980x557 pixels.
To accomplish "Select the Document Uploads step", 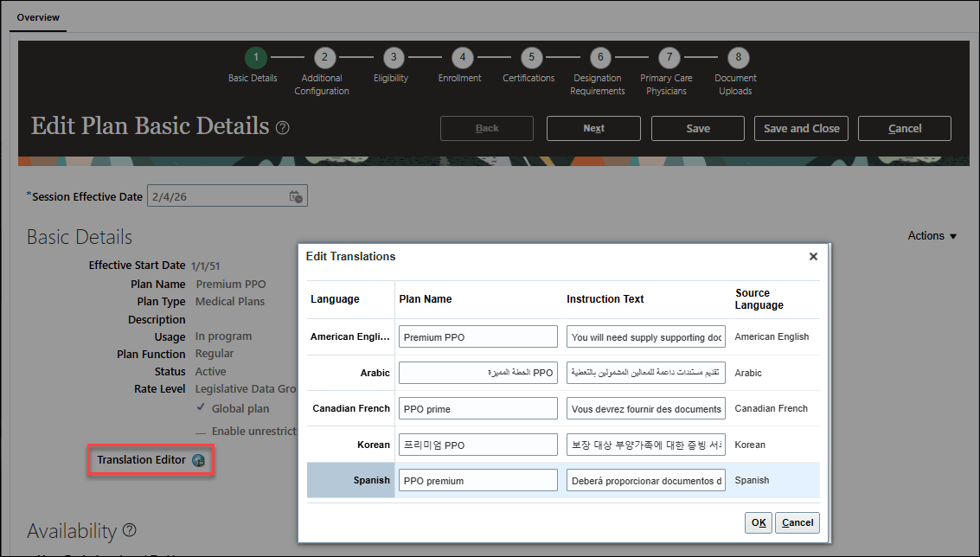I will pos(736,58).
